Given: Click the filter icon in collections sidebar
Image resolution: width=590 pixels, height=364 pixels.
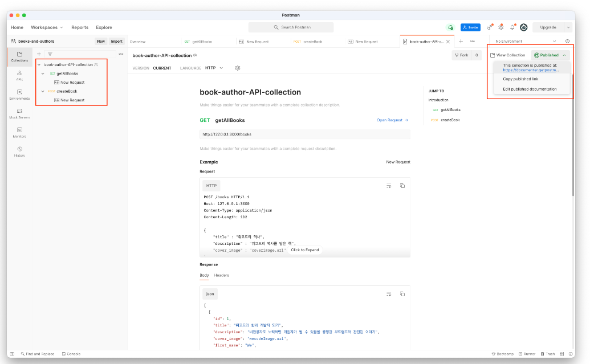Looking at the screenshot, I should click(x=50, y=54).
